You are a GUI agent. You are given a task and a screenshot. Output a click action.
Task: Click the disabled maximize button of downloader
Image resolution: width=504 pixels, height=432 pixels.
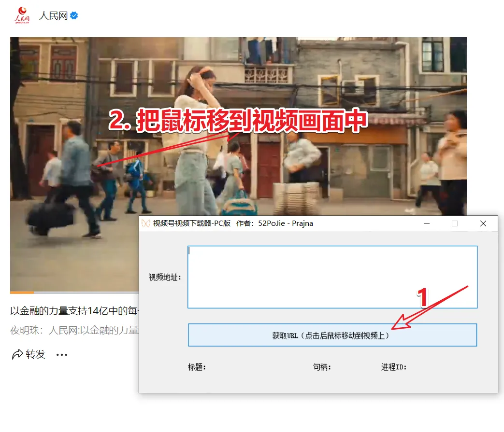point(455,223)
